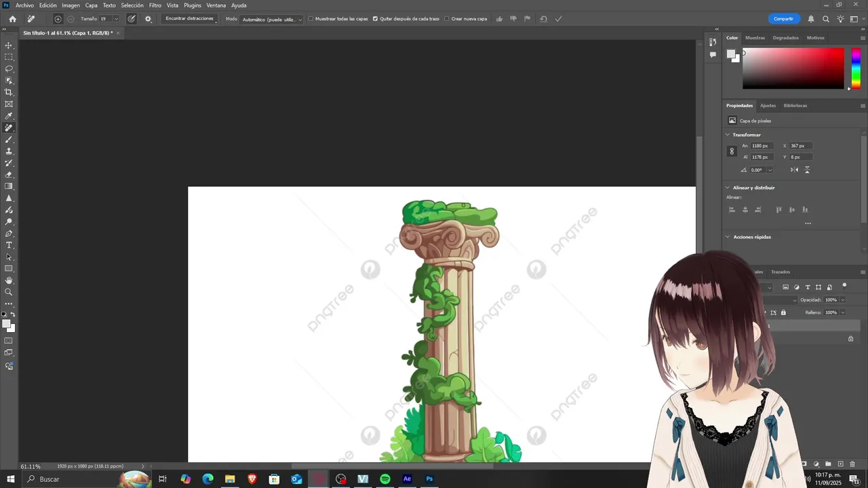Open the Filtro menu

(155, 5)
